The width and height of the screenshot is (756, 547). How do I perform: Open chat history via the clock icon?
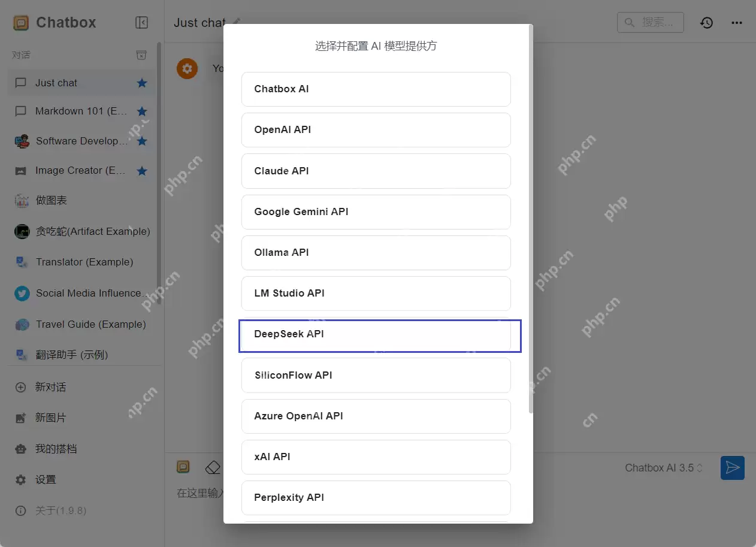click(x=706, y=22)
